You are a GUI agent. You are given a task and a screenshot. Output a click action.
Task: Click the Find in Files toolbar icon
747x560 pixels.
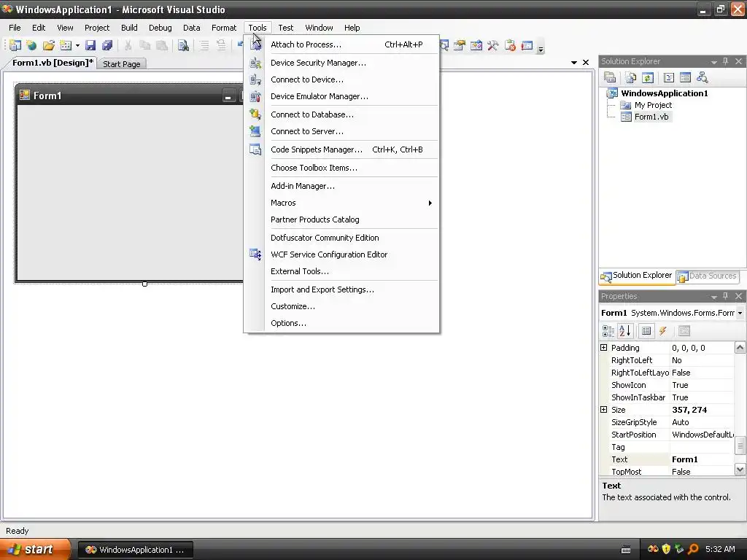pyautogui.click(x=183, y=45)
